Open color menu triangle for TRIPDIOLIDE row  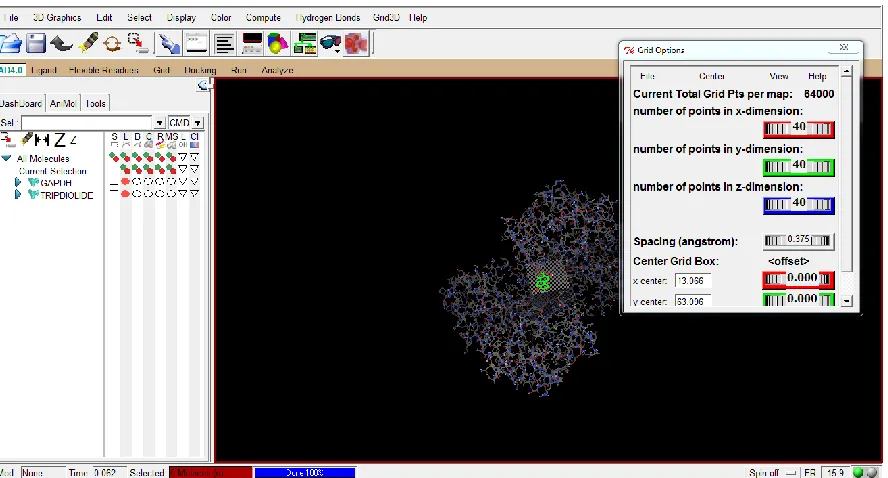[194, 194]
